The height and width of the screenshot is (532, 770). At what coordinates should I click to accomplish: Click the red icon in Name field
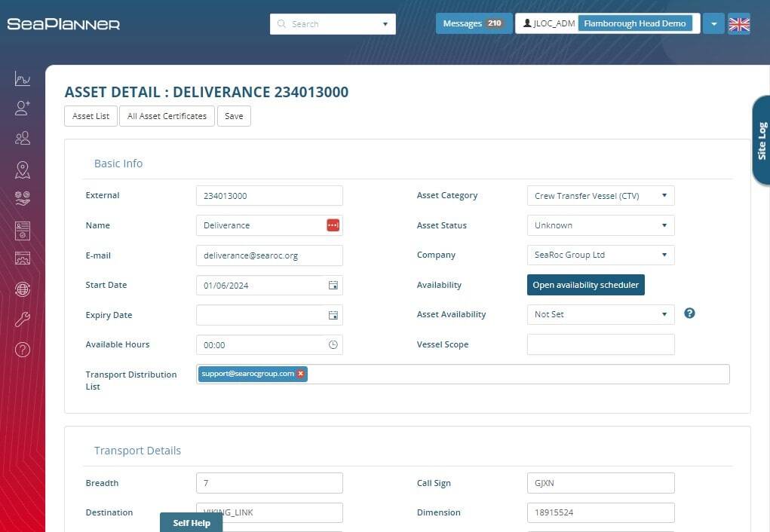coord(333,225)
